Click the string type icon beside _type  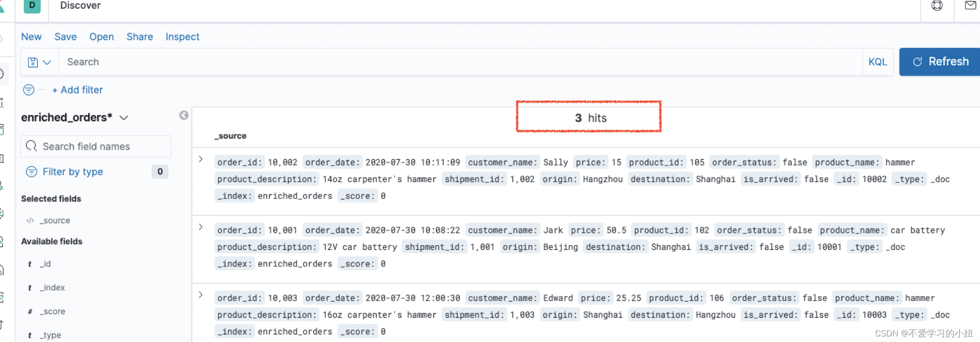30,336
